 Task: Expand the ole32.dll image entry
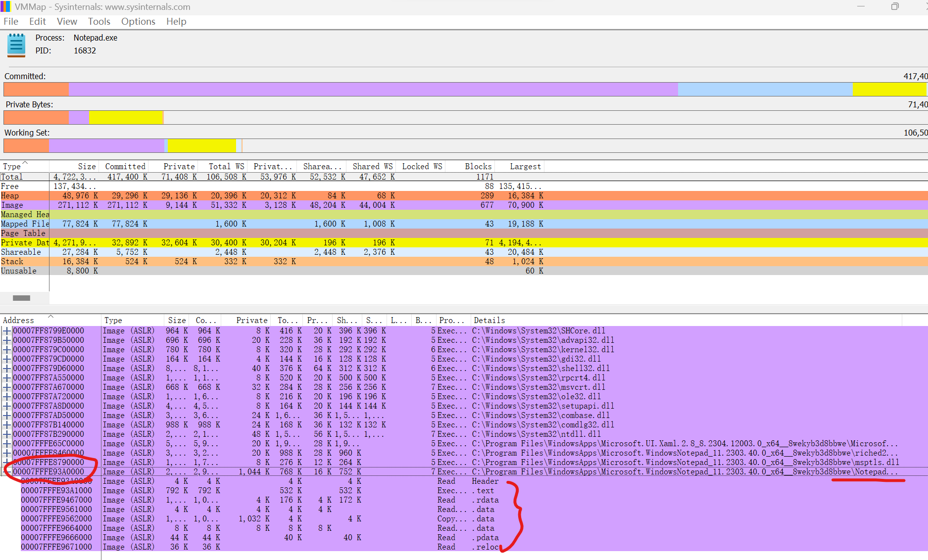point(7,396)
